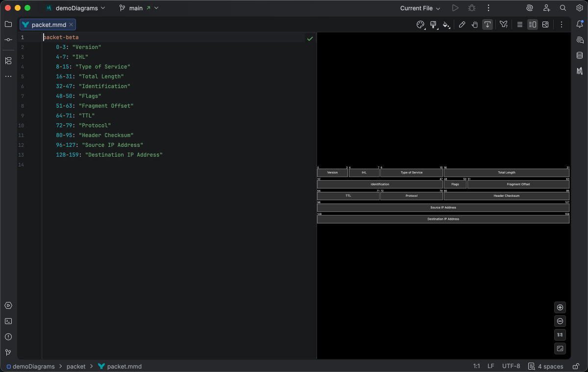Open the Git tool window icon

point(8,352)
